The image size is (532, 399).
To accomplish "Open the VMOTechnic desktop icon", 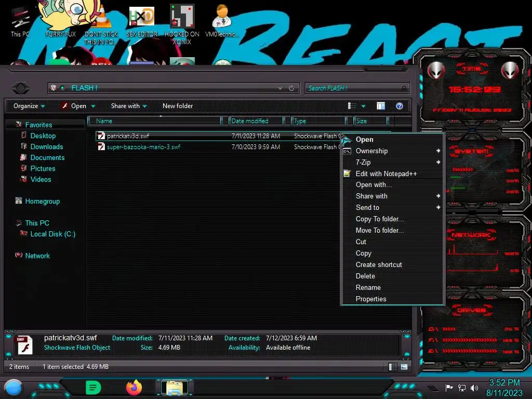I will tap(222, 20).
